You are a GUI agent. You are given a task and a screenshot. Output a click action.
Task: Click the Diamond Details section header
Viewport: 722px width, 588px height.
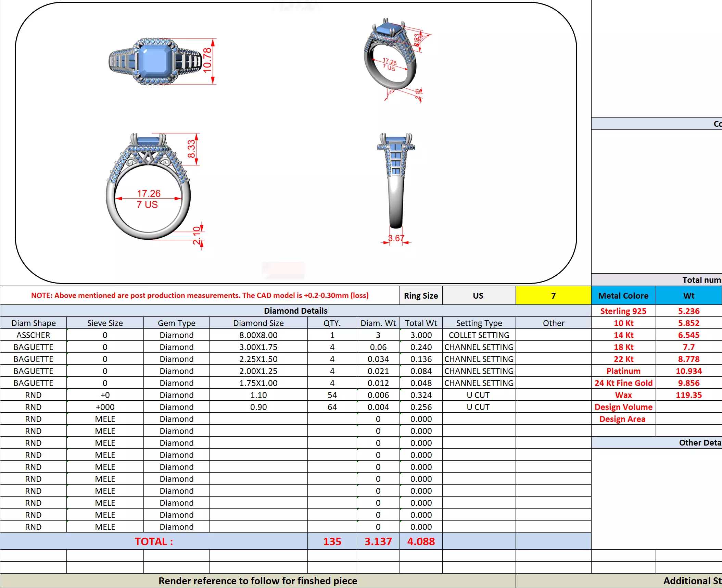[x=295, y=311]
